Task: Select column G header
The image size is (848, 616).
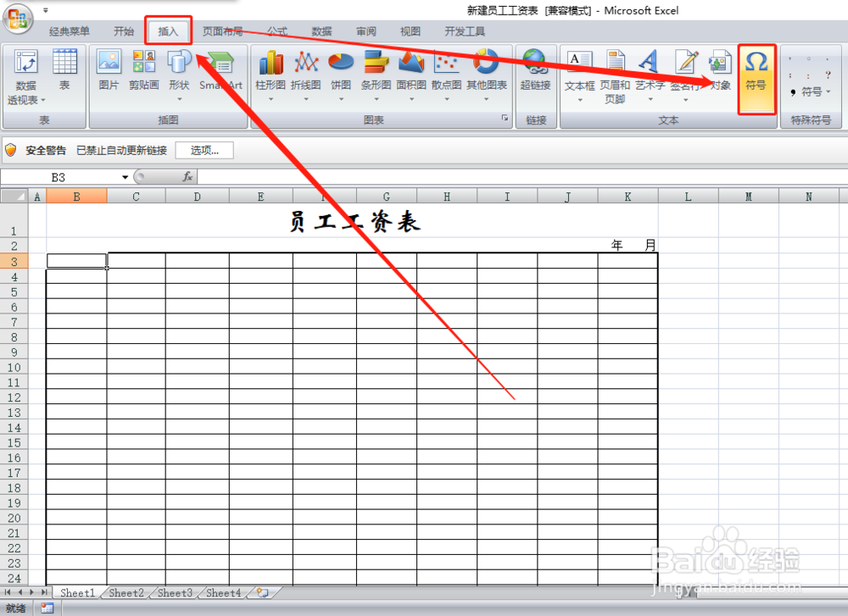Action: point(386,196)
